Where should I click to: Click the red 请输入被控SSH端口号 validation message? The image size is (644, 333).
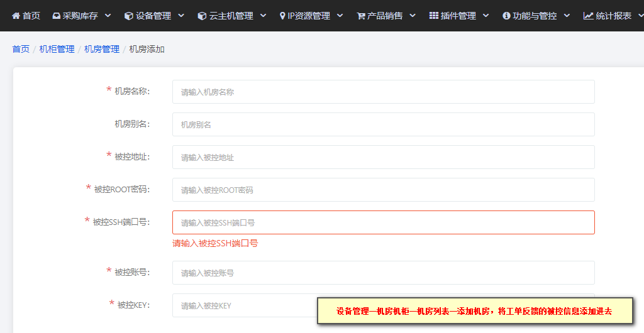pyautogui.click(x=215, y=244)
